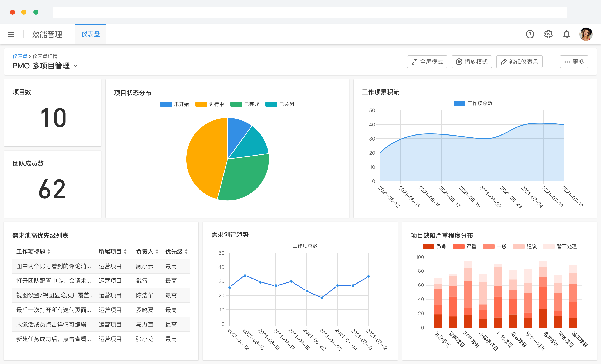This screenshot has height=364, width=601.
Task: Enter fullscreen mode with 全屏模式
Action: (x=427, y=62)
